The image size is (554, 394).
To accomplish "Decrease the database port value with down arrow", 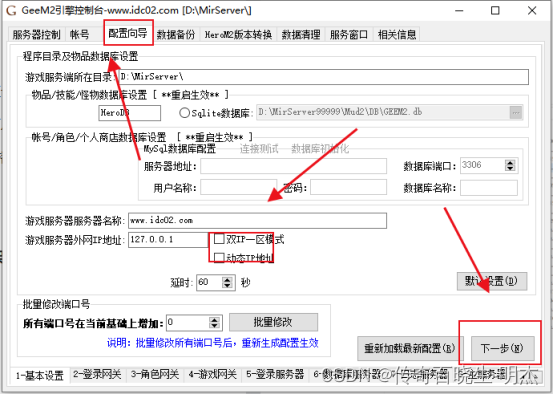I will click(x=510, y=168).
